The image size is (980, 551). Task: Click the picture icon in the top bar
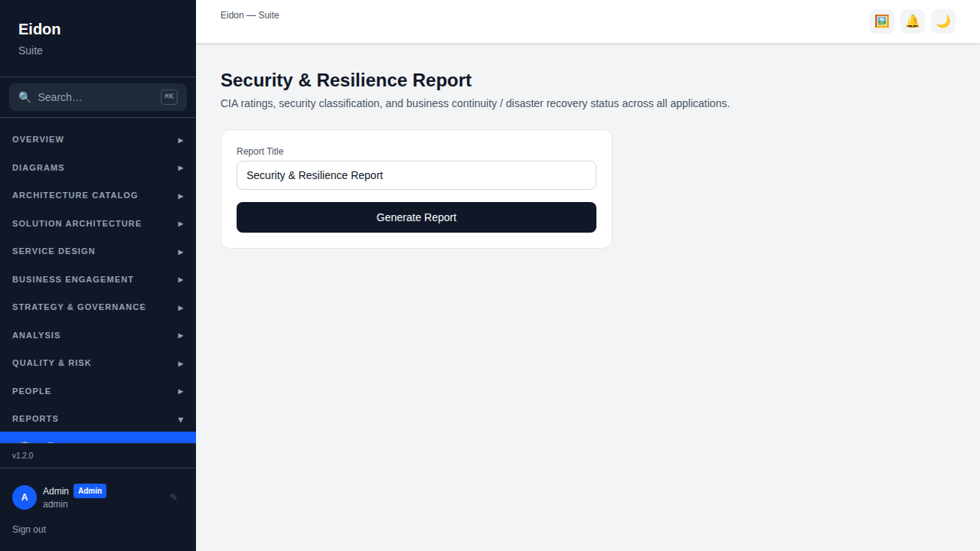[882, 21]
